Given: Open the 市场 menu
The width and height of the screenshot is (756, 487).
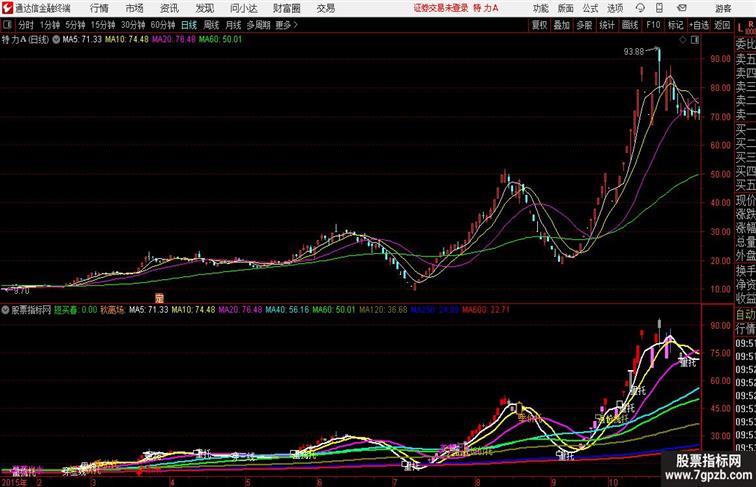Looking at the screenshot, I should click(x=135, y=8).
